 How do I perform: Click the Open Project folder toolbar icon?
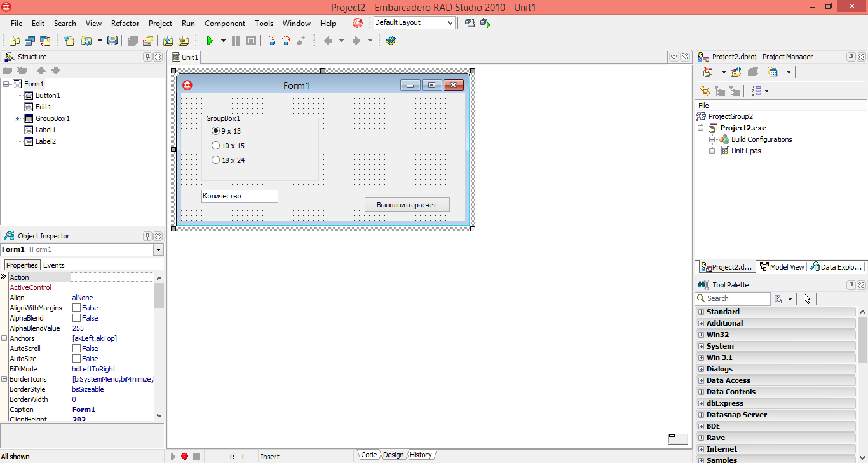[86, 41]
